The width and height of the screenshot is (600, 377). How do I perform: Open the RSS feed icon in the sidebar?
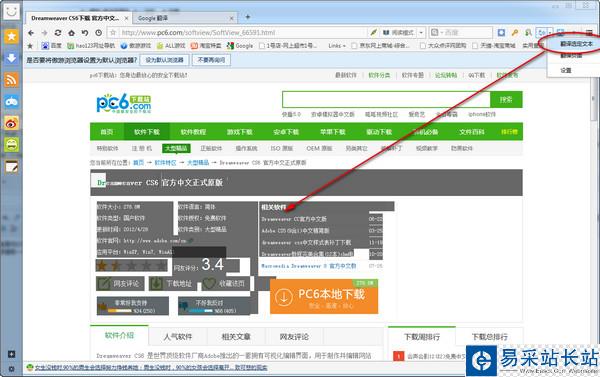(x=11, y=80)
